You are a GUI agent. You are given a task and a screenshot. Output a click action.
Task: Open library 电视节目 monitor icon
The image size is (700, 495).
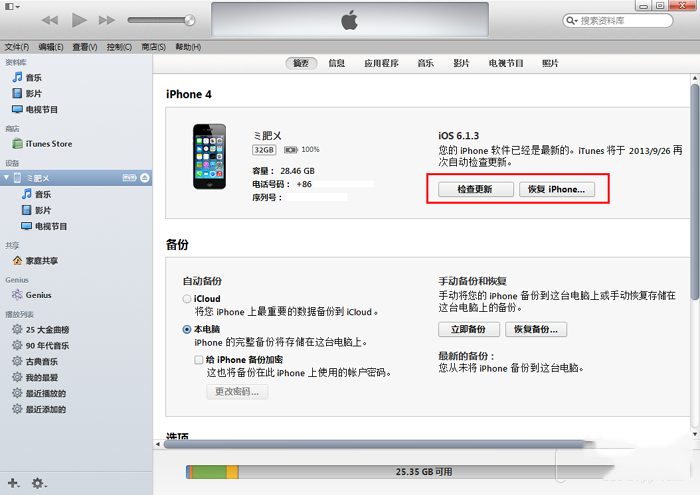click(x=17, y=109)
